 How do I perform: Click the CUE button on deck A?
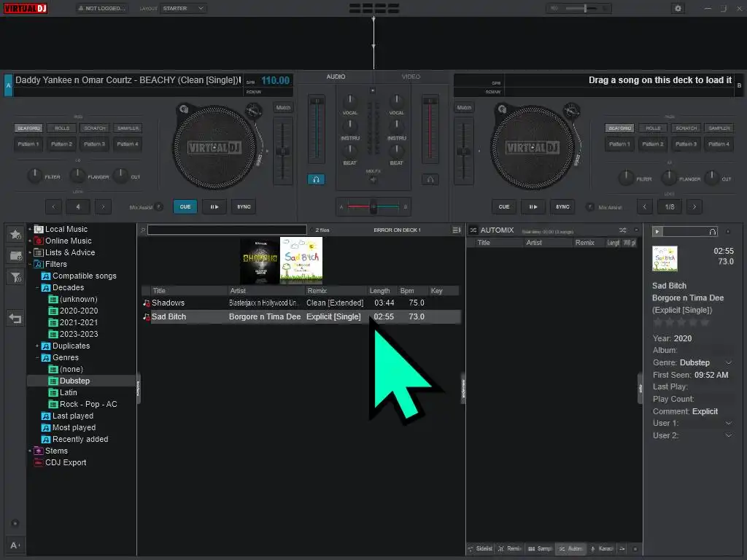(x=185, y=206)
